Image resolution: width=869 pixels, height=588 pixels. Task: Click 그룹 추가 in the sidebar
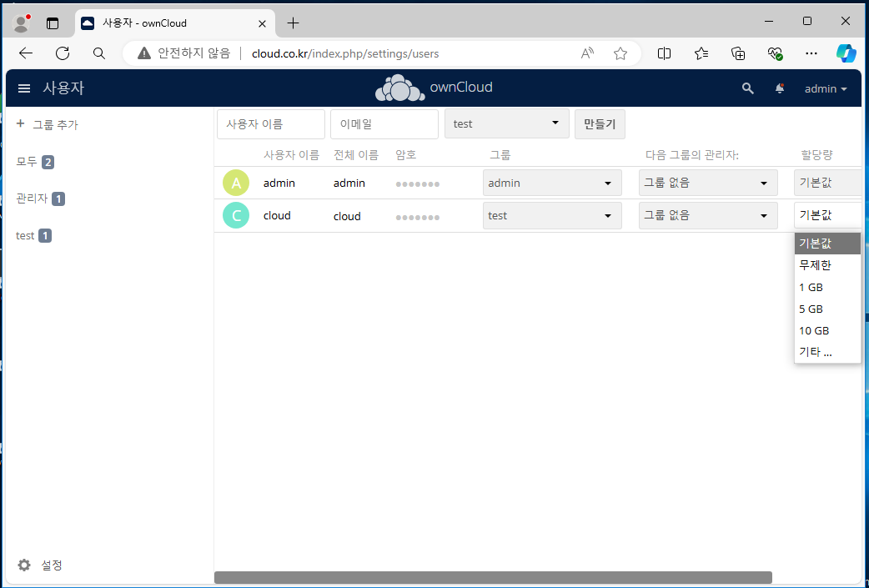point(55,125)
